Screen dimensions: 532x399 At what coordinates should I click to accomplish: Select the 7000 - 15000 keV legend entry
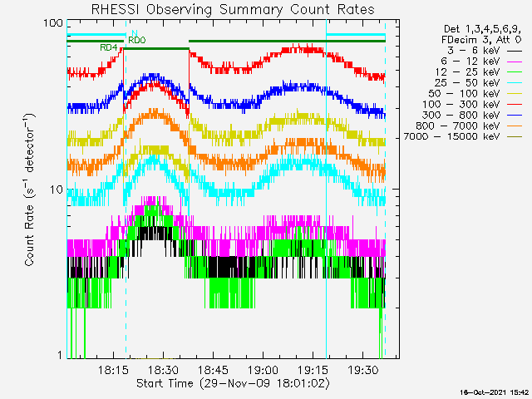pos(463,136)
